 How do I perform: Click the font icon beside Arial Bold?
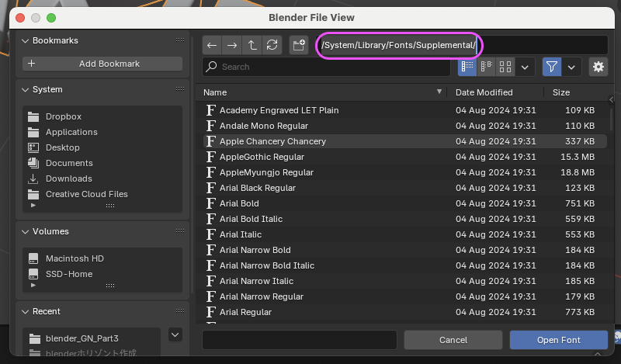click(x=211, y=203)
